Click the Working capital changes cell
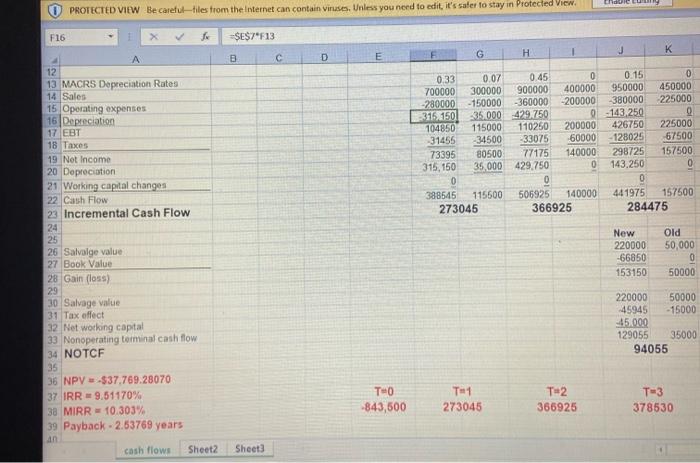Image resolution: width=700 pixels, height=463 pixels. [115, 185]
